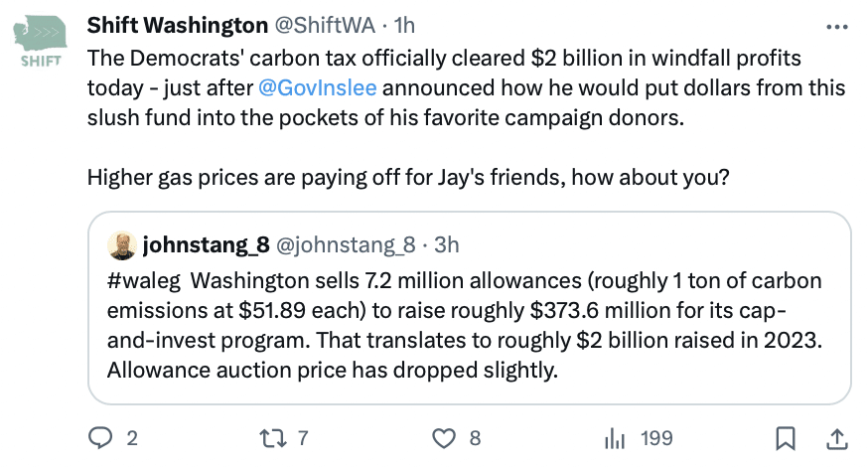Click the 3h timestamp on quoted tweet

coord(447,244)
